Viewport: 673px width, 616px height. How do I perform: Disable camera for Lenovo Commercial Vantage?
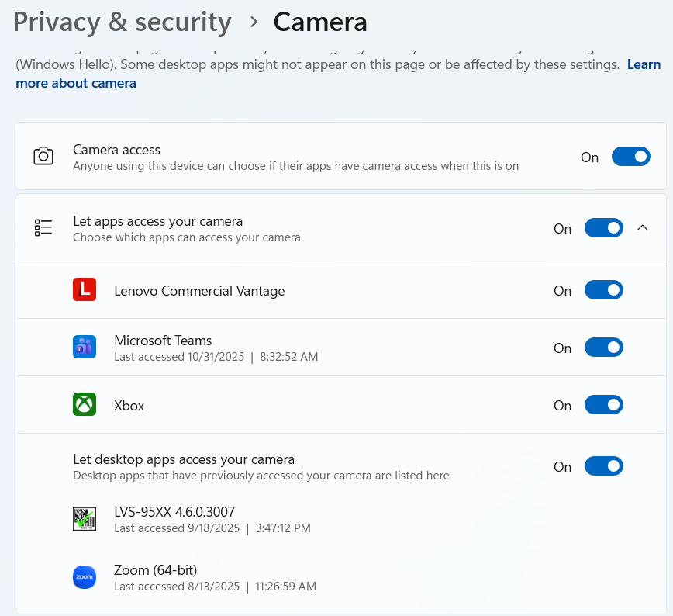pyautogui.click(x=604, y=290)
